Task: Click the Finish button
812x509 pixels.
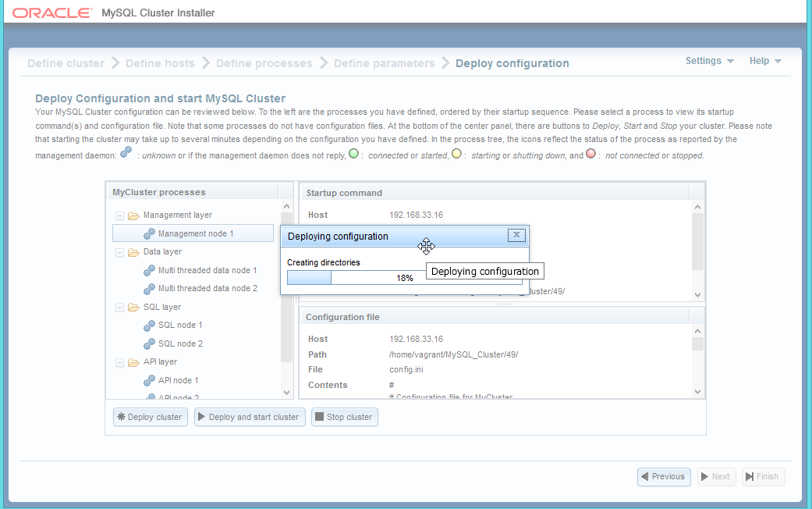Action: [x=764, y=477]
